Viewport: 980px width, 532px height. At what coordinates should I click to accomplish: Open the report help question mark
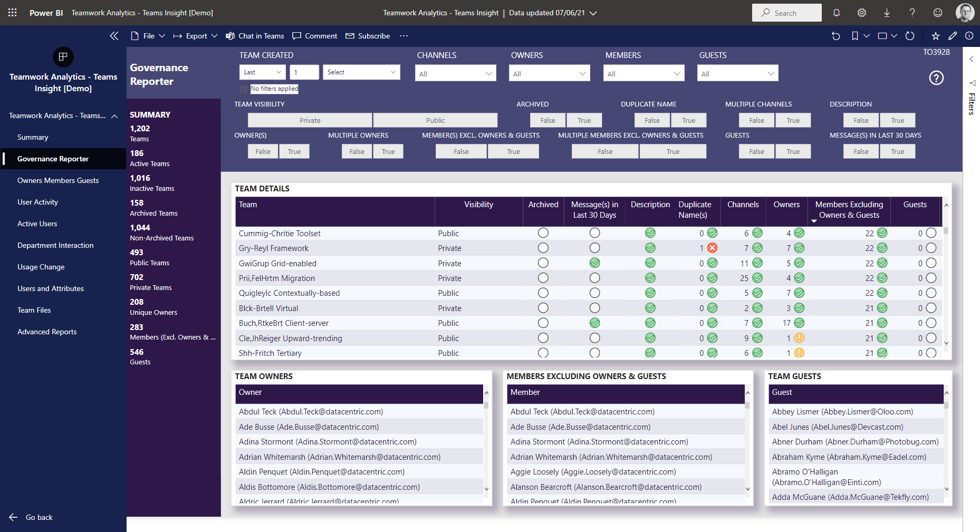pos(936,78)
